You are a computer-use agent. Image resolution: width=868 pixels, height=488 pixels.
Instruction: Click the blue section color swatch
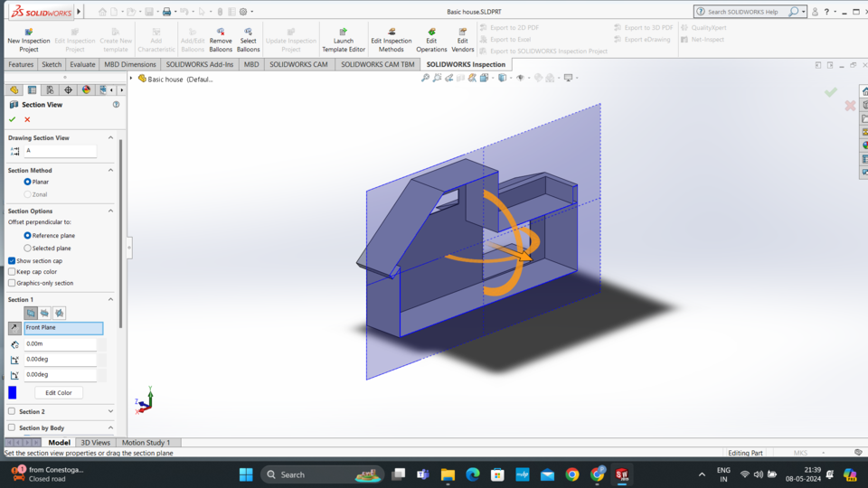coord(13,392)
